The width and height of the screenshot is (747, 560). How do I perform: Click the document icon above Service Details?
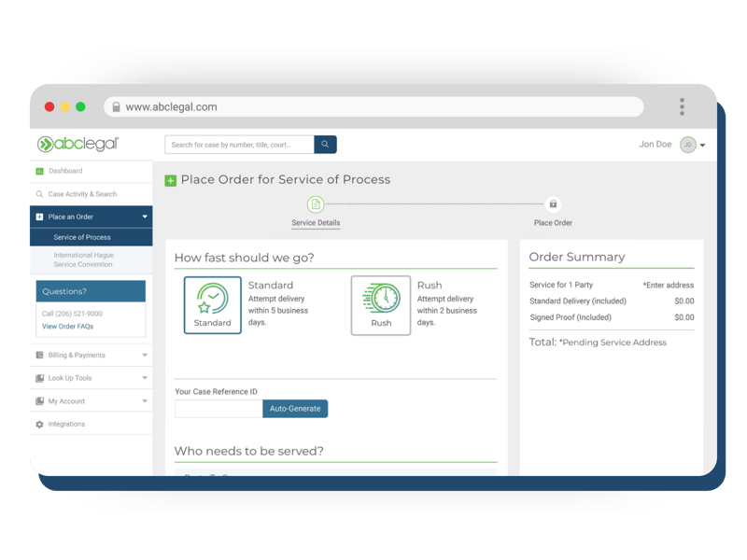315,202
